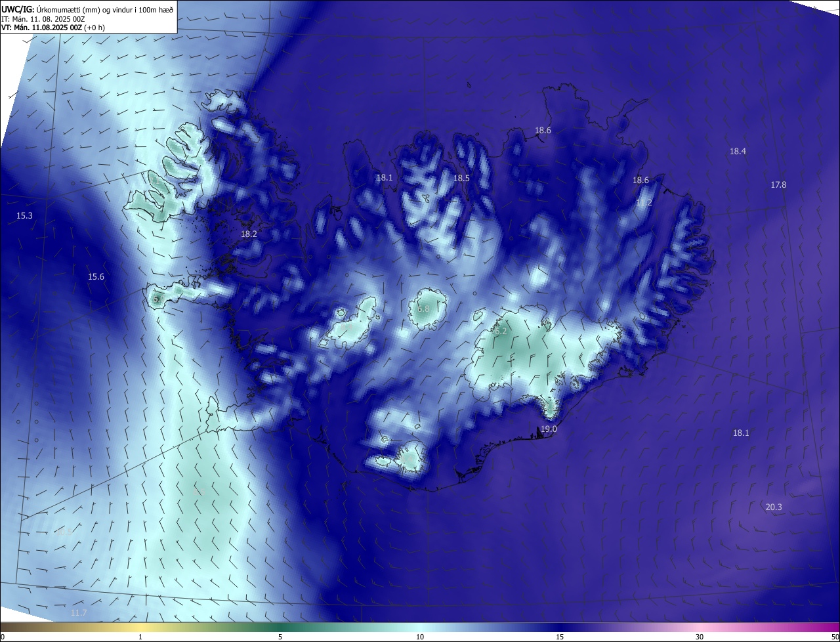Click the 18.5 value label
This screenshot has height=642, width=840.
pyautogui.click(x=461, y=179)
